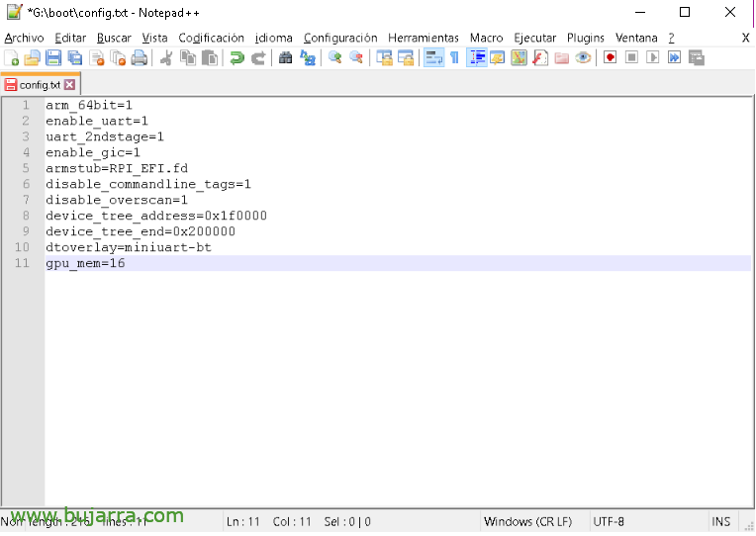Open the Ejecutar menu

[x=534, y=38]
